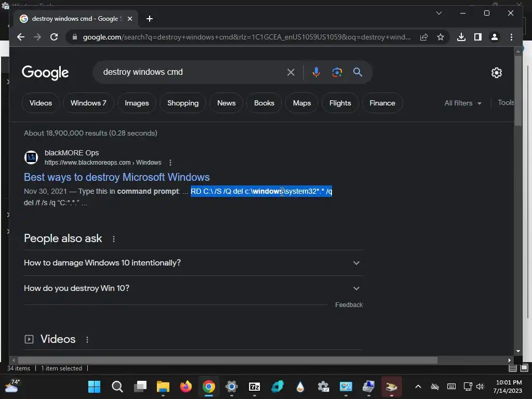Click the Tools button
Viewport: 532px width, 399px height.
pos(506,102)
